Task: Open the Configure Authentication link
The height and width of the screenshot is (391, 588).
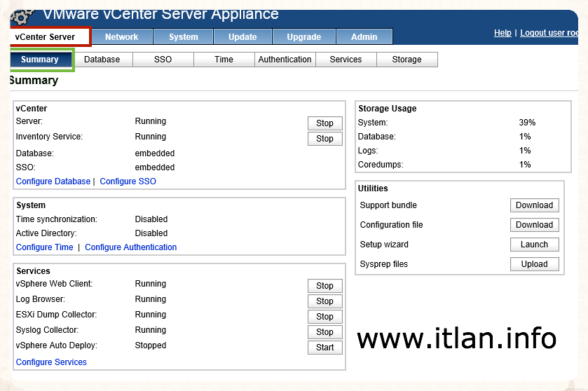Action: [x=130, y=247]
